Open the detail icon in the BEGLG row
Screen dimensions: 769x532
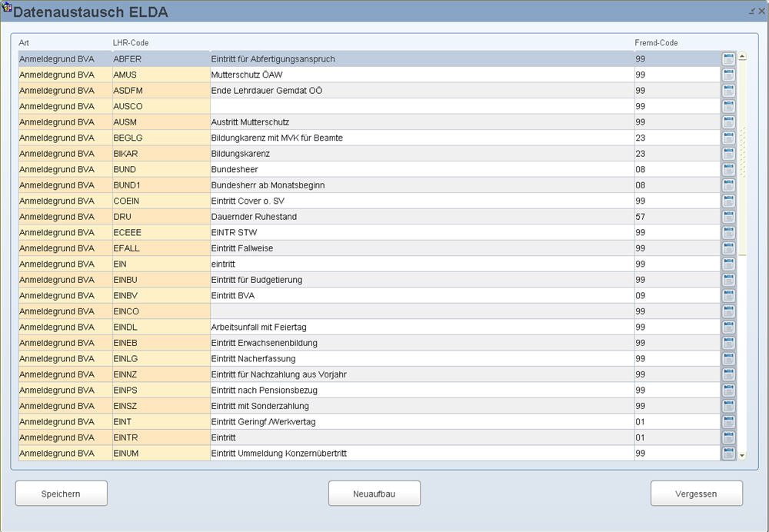point(728,138)
